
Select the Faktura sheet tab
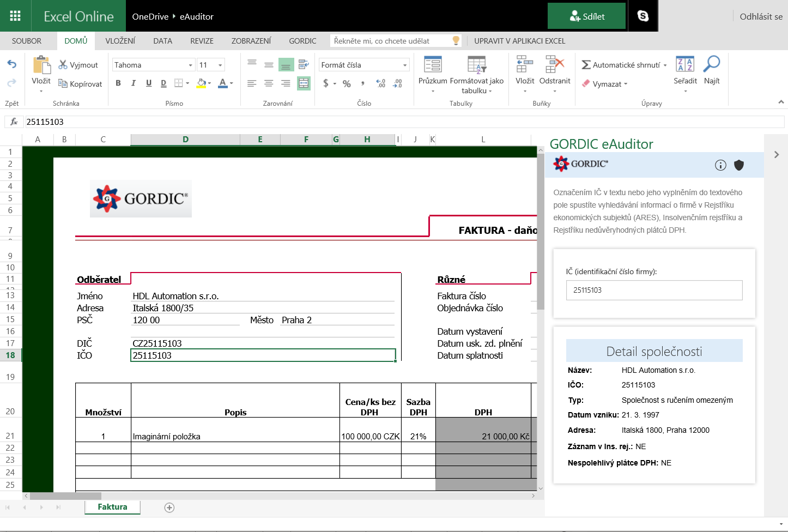112,507
